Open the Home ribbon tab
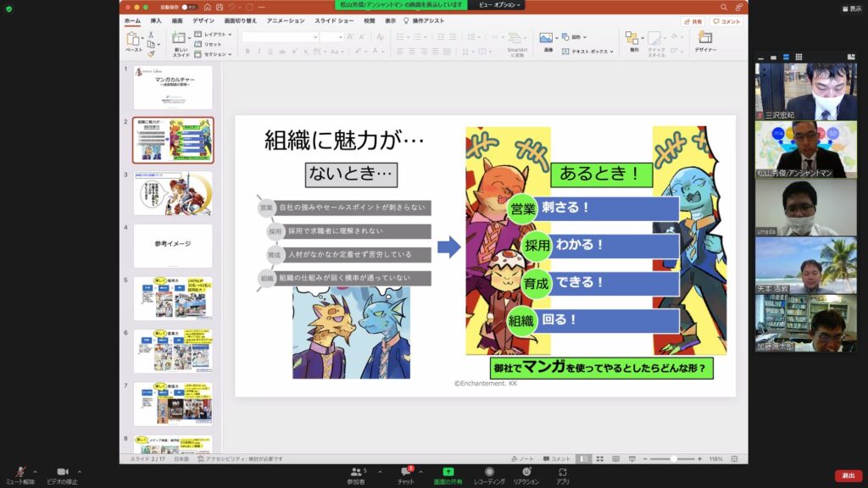 tap(132, 20)
